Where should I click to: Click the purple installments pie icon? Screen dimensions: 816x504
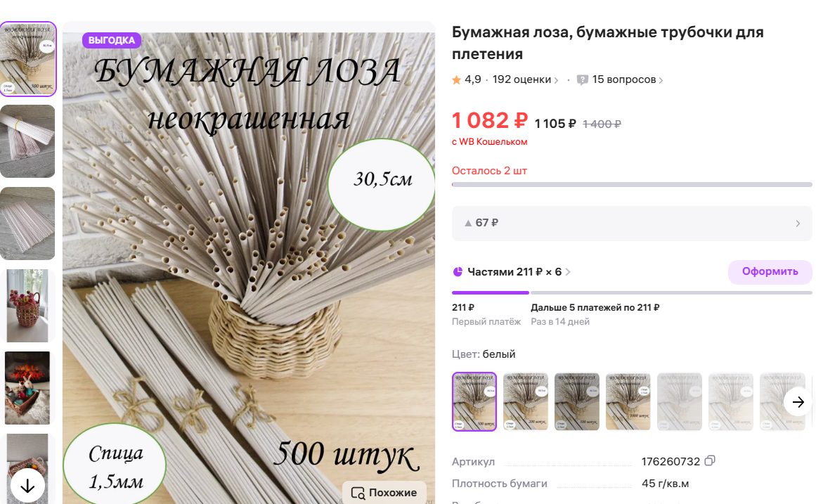click(458, 272)
